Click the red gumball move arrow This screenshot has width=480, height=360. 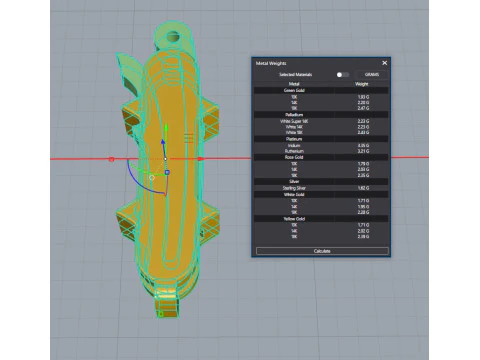coord(200,159)
